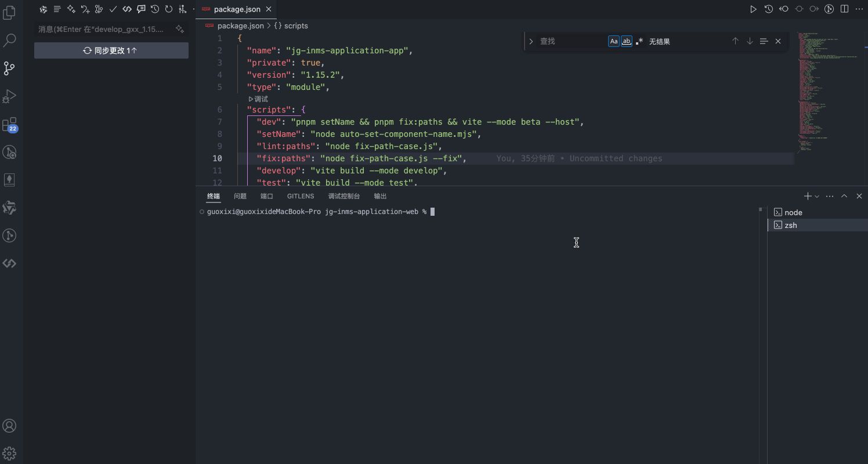Click the refresh icon in source control toolbar

coord(169,9)
